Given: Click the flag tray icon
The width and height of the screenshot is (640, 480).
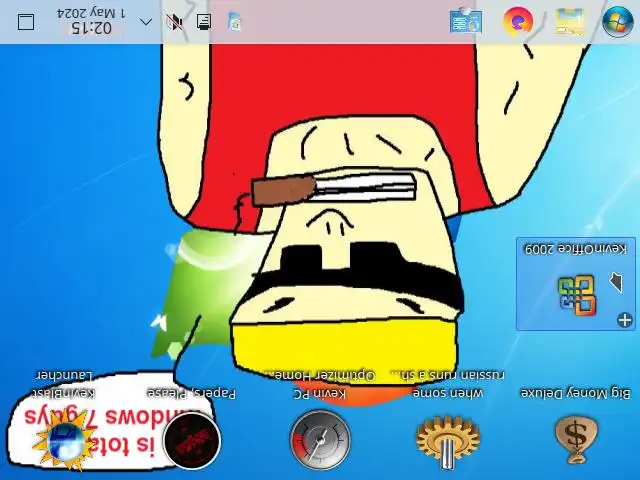Looking at the screenshot, I should click(235, 22).
